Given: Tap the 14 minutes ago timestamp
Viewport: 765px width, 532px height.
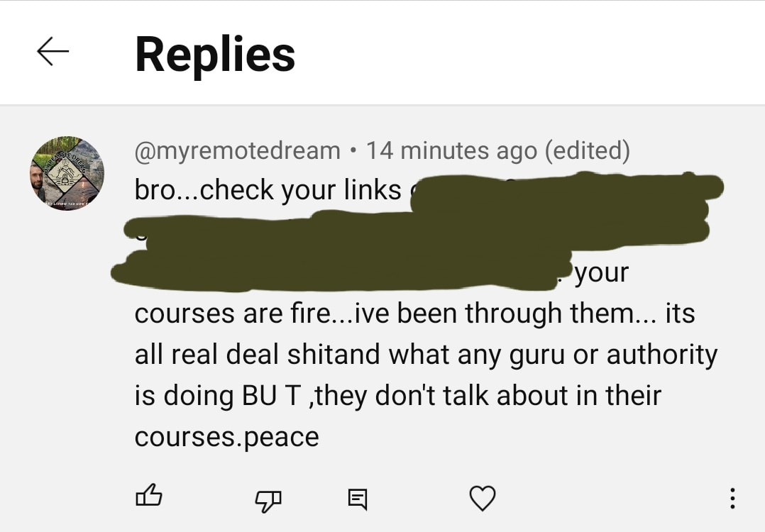Looking at the screenshot, I should point(451,150).
